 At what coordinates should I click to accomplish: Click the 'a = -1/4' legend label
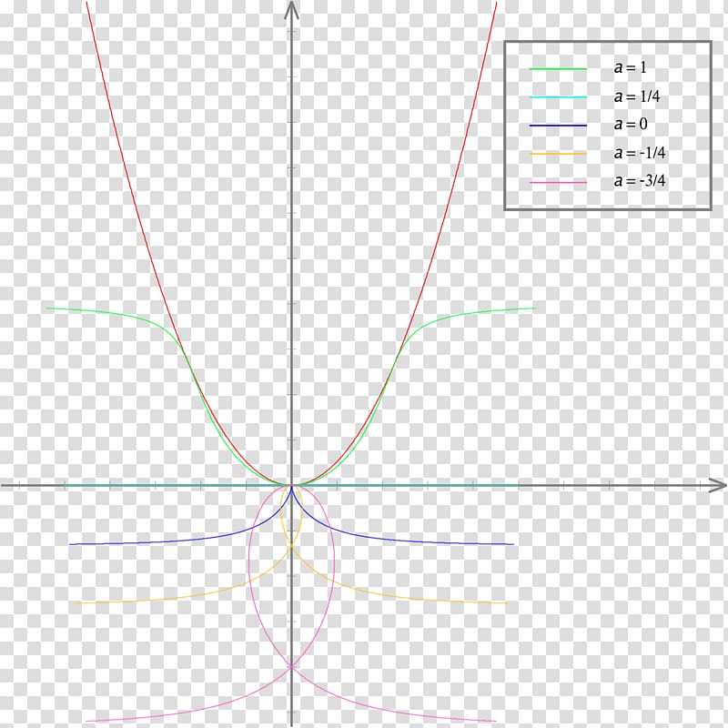[640, 153]
